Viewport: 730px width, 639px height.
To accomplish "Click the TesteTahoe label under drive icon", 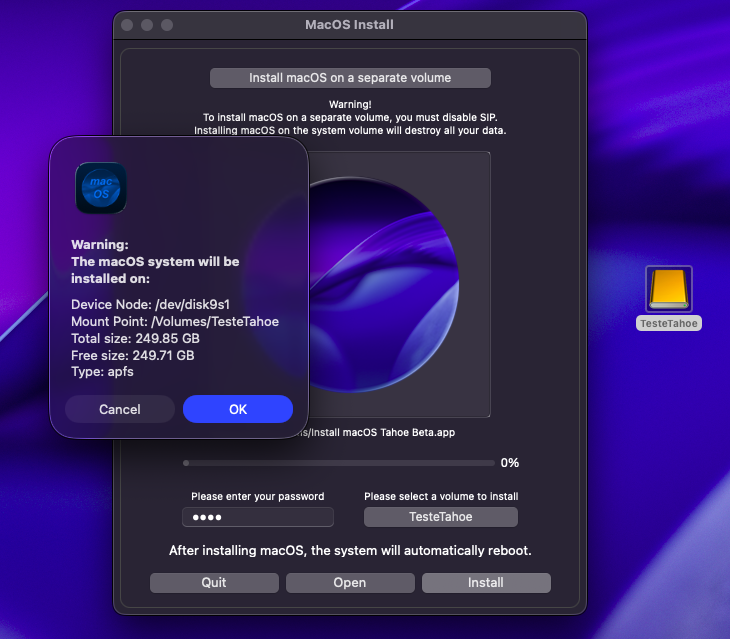I will click(669, 323).
